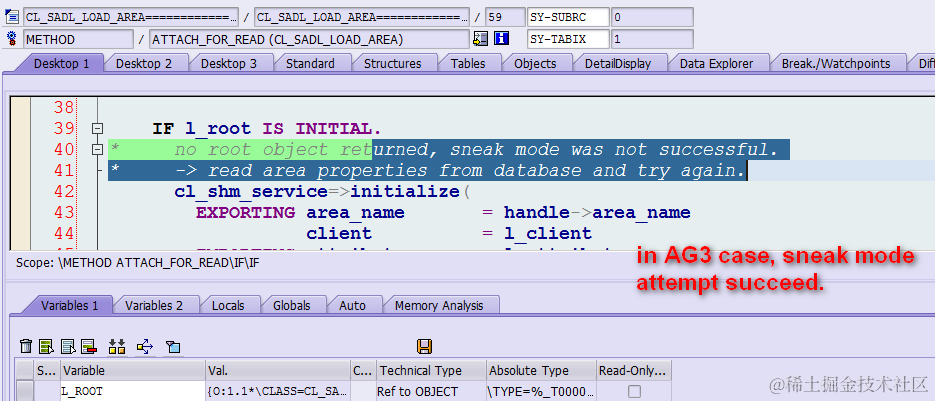Click the ATTACH_FOR_READ (CL_SADL_LOAD_AREA) field

click(309, 39)
